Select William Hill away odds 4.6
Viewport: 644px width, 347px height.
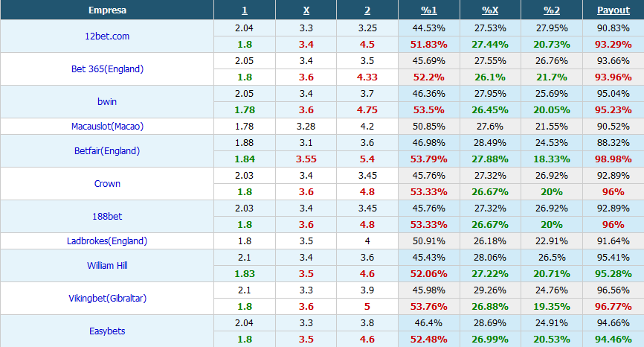[x=367, y=274]
